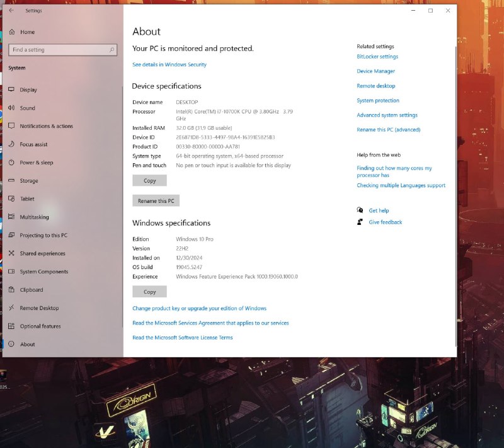Open Display settings via its monitor icon
The width and height of the screenshot is (504, 448).
[11, 90]
